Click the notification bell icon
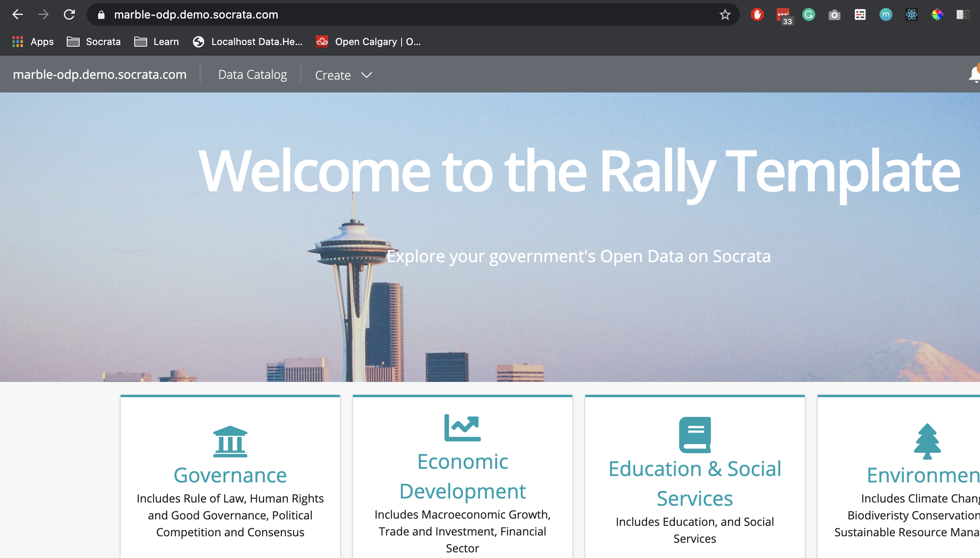The width and height of the screenshot is (980, 558). click(974, 74)
